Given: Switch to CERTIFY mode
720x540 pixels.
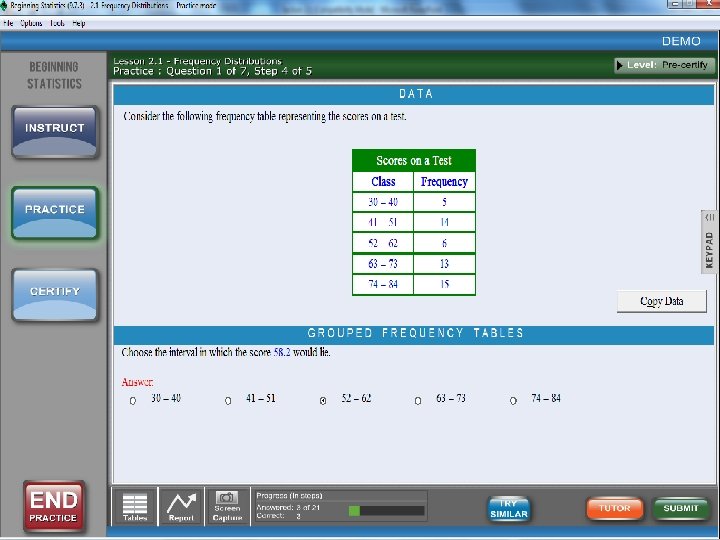Looking at the screenshot, I should (55, 295).
